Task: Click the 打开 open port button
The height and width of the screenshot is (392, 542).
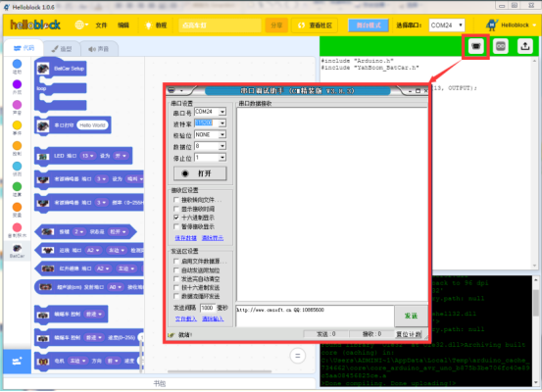Action: click(x=200, y=173)
